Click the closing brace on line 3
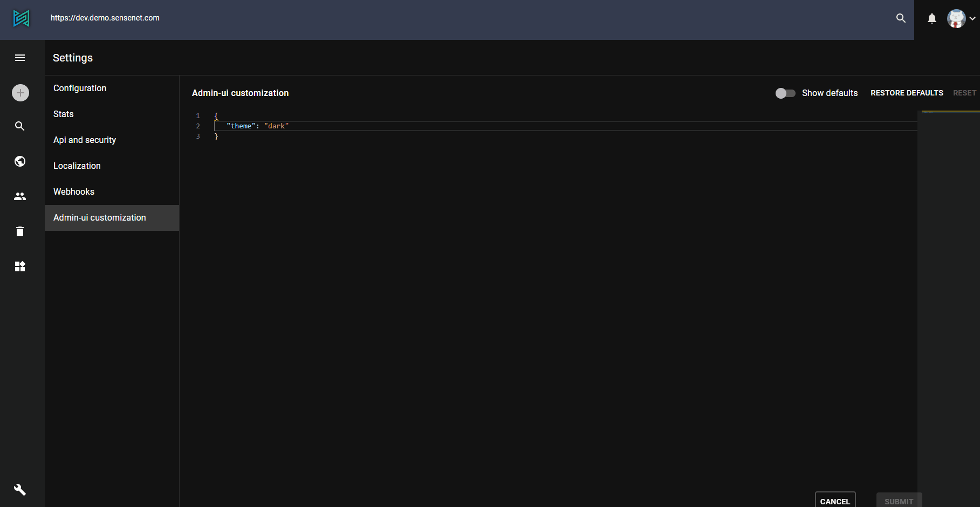980x507 pixels. (216, 136)
